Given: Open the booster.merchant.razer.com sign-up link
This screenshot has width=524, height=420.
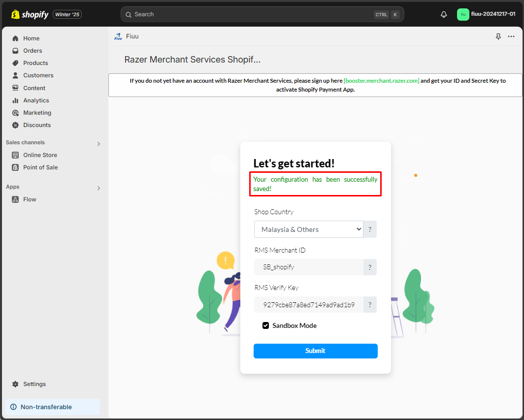Looking at the screenshot, I should pyautogui.click(x=381, y=81).
